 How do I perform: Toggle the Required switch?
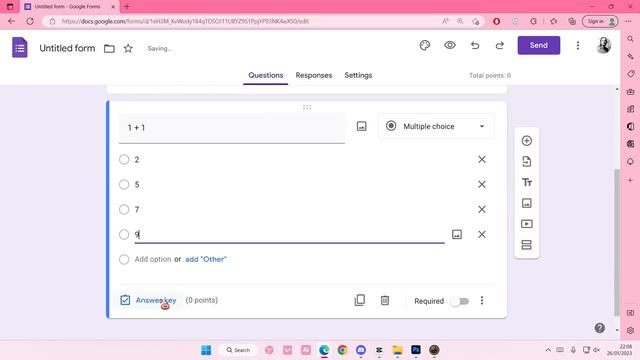click(460, 301)
